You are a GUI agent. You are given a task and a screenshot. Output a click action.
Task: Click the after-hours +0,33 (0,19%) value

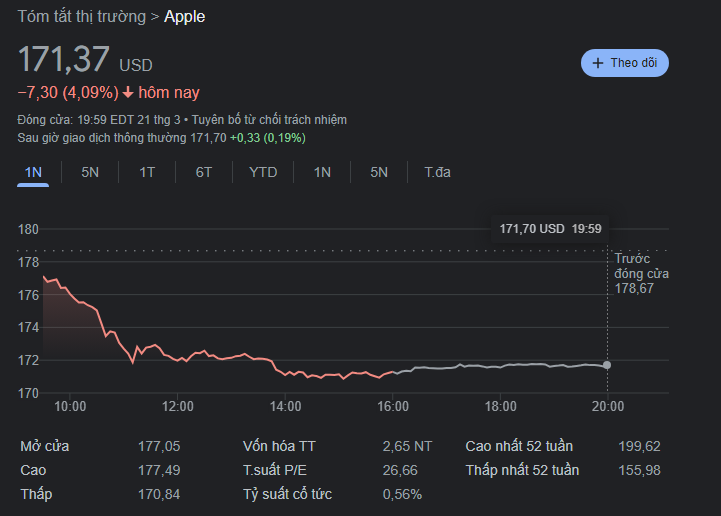pyautogui.click(x=268, y=138)
